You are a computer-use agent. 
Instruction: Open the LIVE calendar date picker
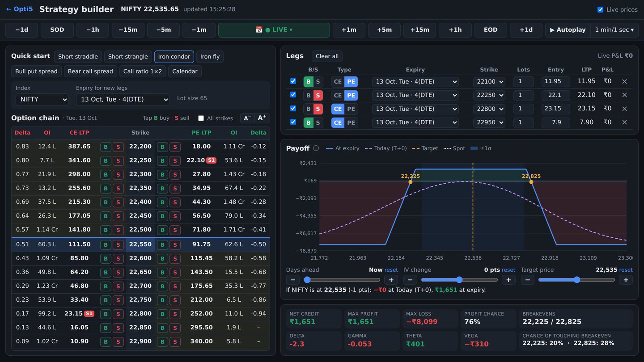[x=274, y=30]
